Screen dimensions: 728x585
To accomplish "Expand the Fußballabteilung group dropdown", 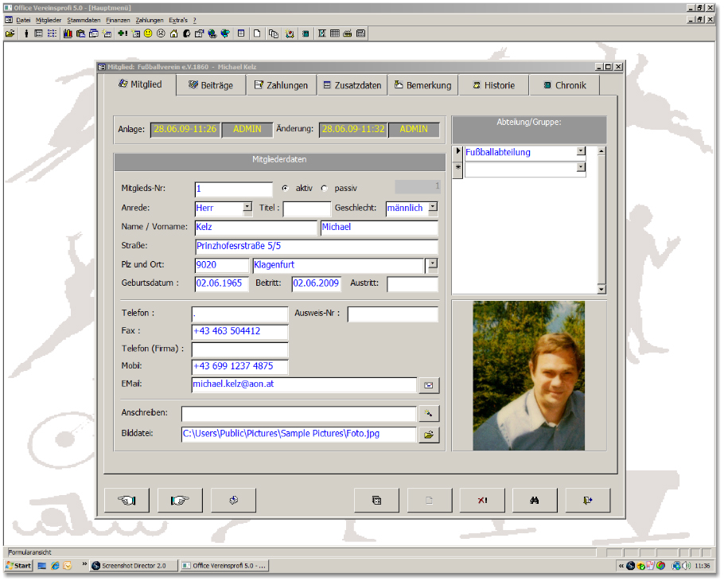I will tap(581, 151).
